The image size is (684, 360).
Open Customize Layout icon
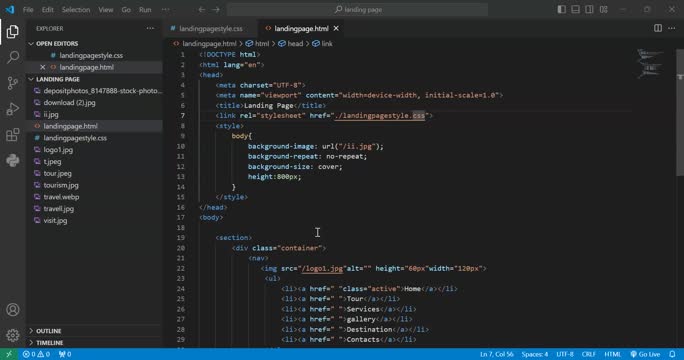tap(604, 9)
